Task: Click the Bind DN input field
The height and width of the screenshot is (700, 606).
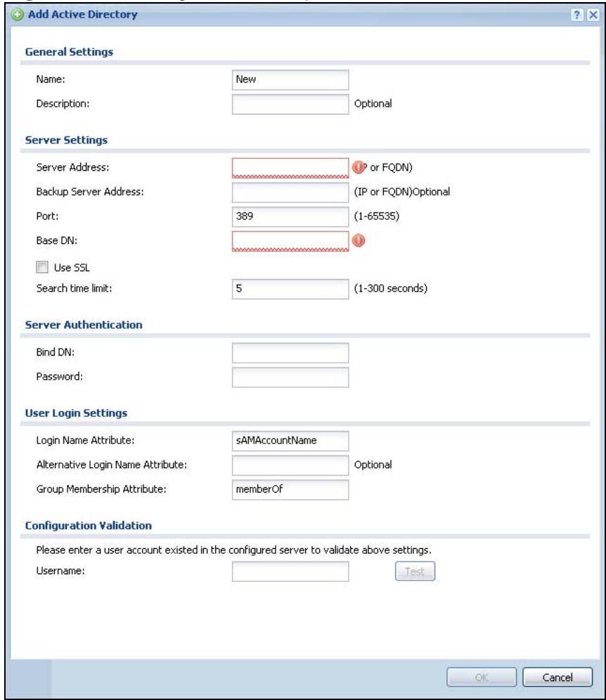Action: tap(290, 353)
